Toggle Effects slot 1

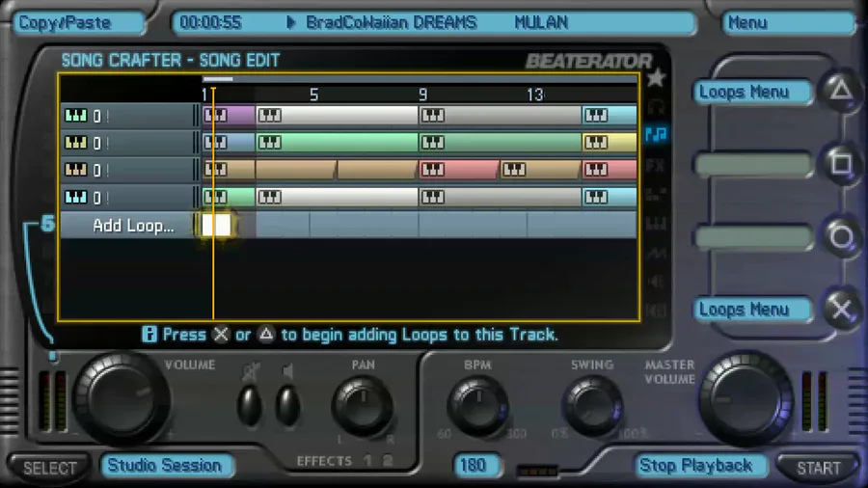click(368, 460)
